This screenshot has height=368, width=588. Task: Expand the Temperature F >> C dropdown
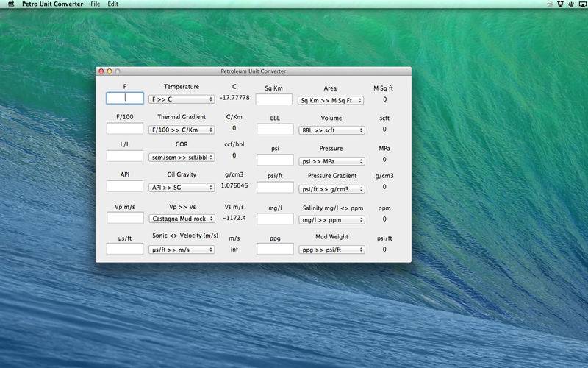tap(181, 99)
